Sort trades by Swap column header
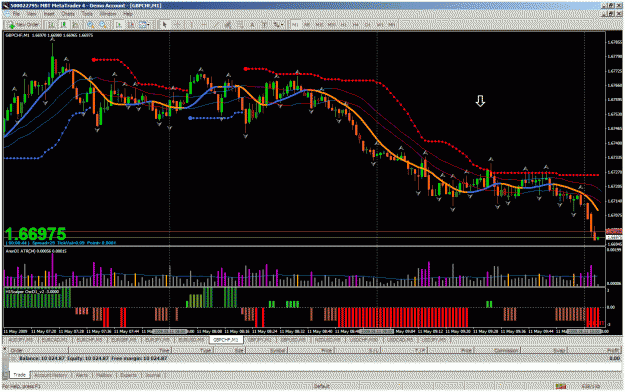Image resolution: width=625 pixels, height=392 pixels. point(544,350)
